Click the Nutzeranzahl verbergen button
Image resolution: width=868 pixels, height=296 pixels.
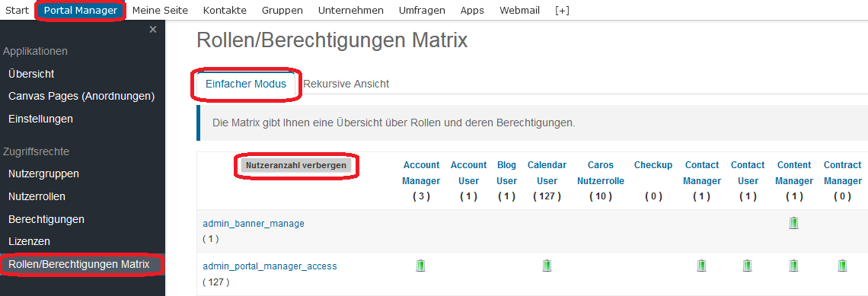(296, 165)
